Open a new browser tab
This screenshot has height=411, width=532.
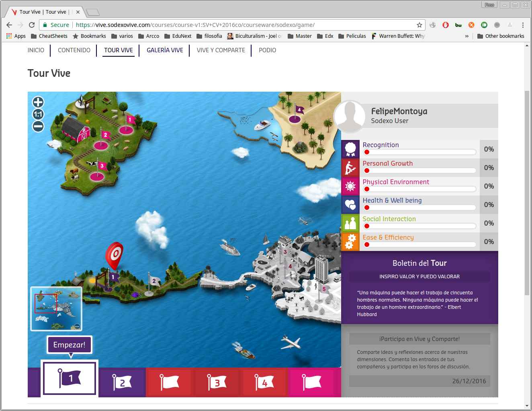click(x=93, y=12)
